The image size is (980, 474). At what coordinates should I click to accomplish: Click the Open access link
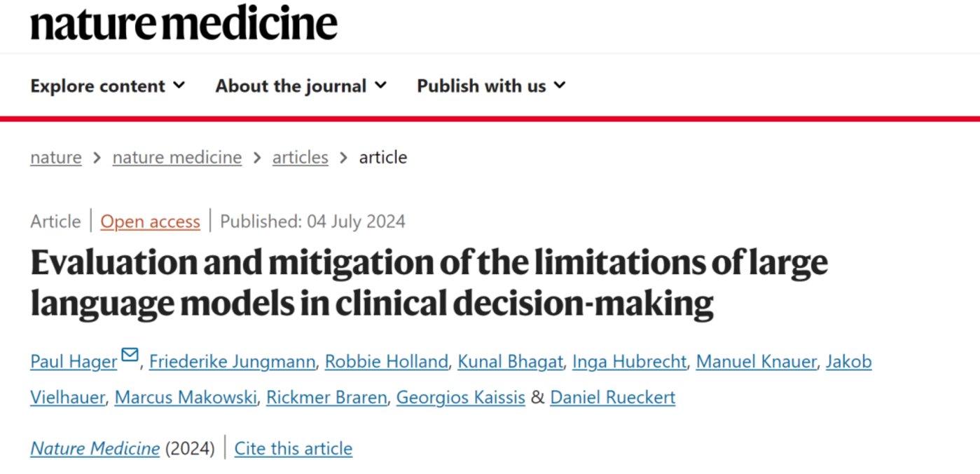click(x=151, y=222)
